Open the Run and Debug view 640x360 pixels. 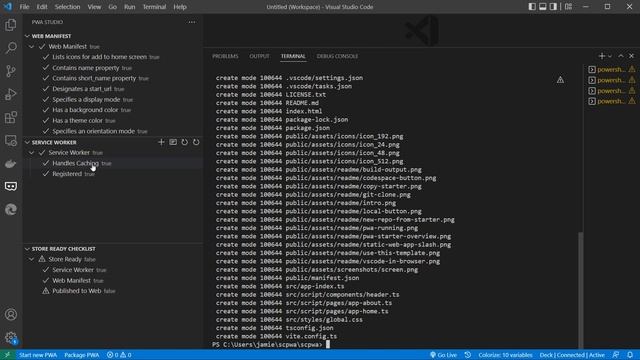(x=11, y=94)
